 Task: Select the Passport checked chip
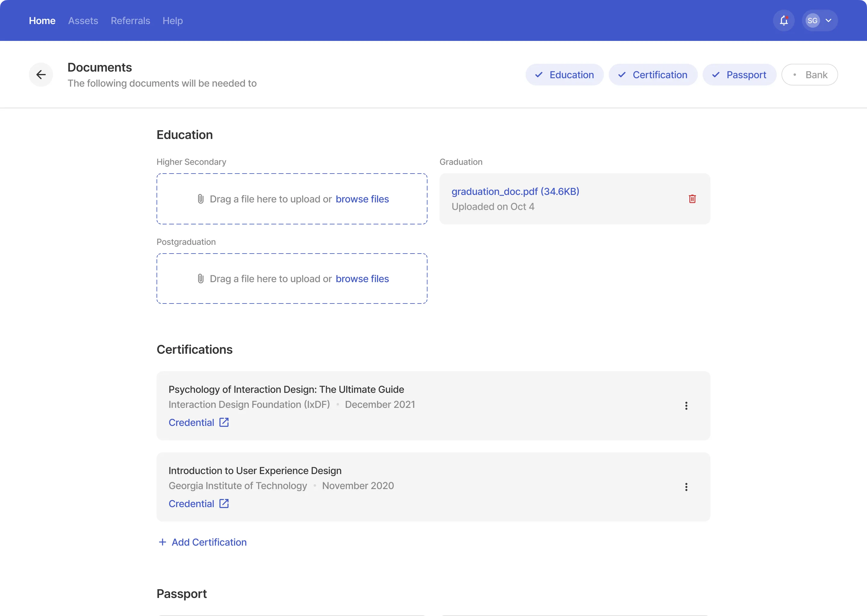pos(739,75)
